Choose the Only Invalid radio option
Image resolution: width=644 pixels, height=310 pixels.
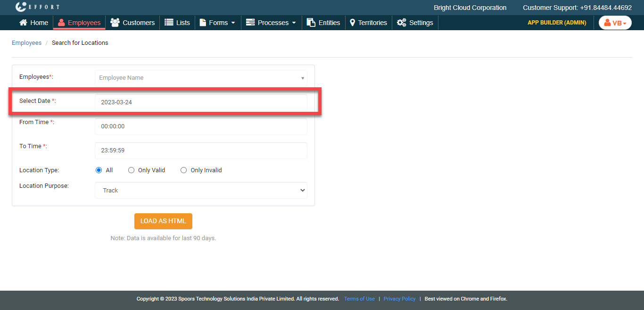click(184, 170)
